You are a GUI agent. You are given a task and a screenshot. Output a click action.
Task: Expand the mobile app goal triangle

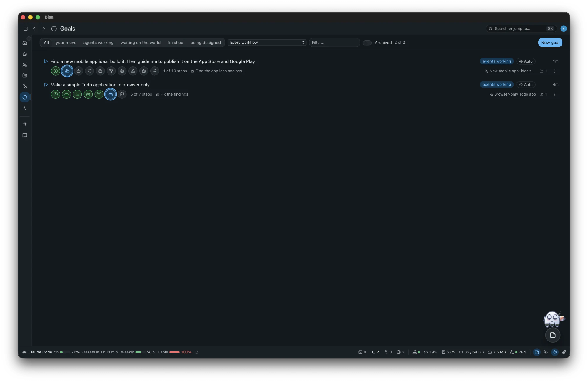point(46,61)
